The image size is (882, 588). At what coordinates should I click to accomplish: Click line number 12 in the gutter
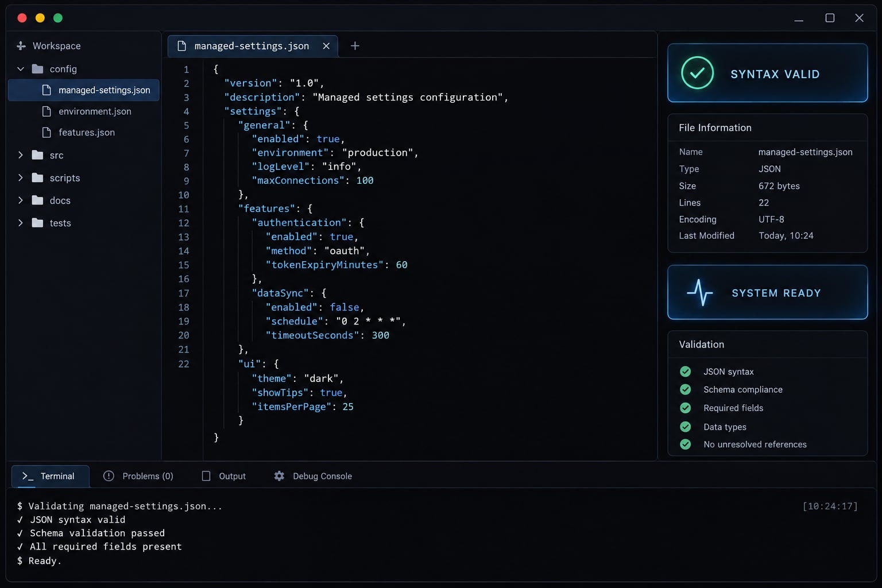(184, 223)
